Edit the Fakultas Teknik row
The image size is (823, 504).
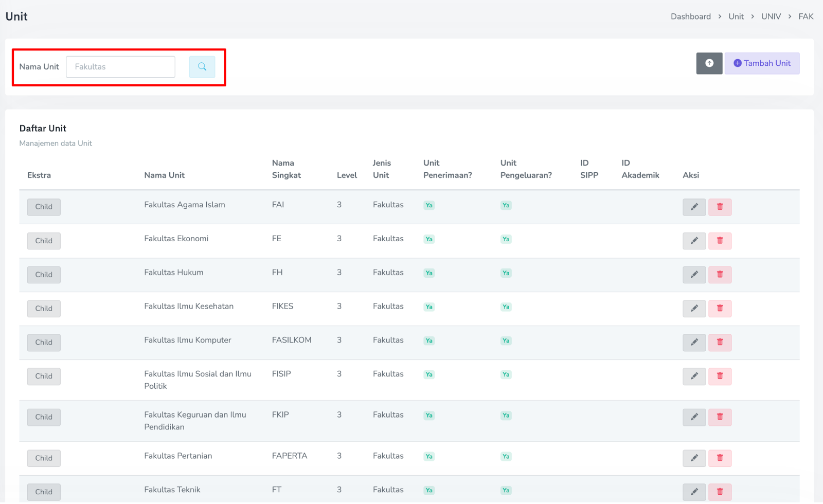click(694, 492)
